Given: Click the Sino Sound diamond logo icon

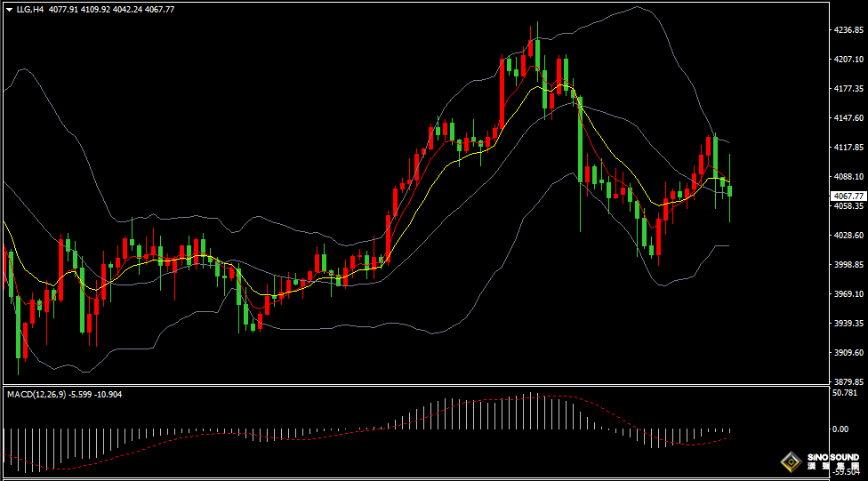Looking at the screenshot, I should (790, 461).
